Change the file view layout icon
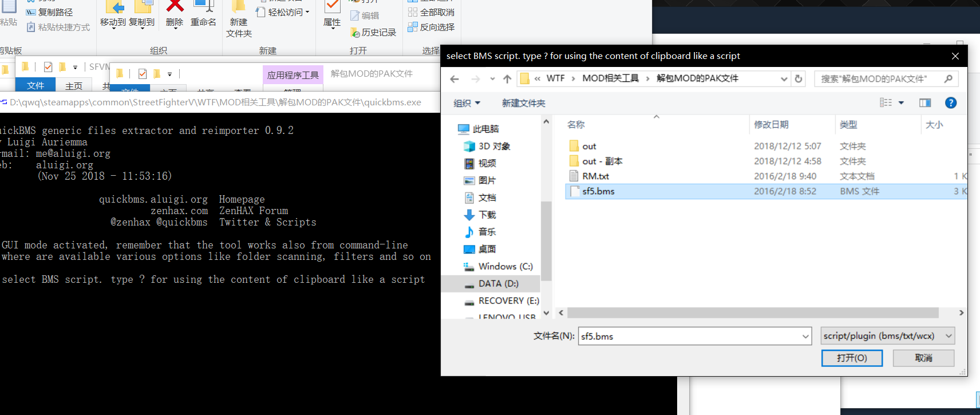This screenshot has height=415, width=980. 886,103
